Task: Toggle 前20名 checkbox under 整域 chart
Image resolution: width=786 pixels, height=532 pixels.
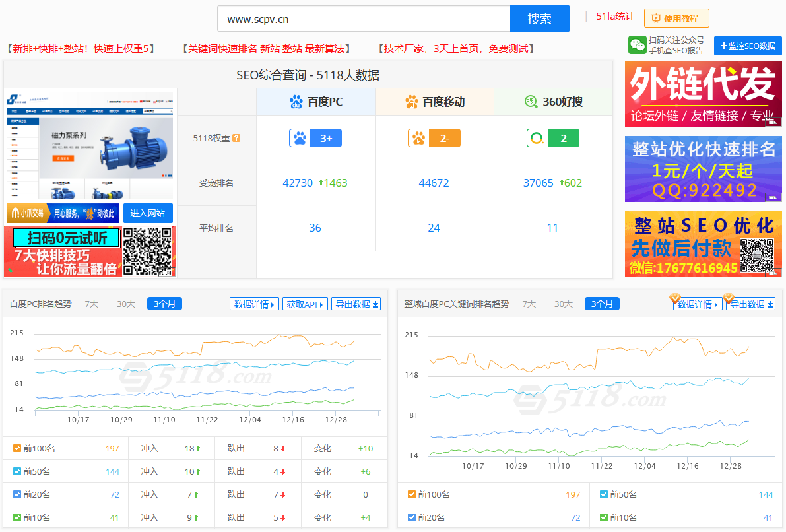Action: click(x=412, y=517)
